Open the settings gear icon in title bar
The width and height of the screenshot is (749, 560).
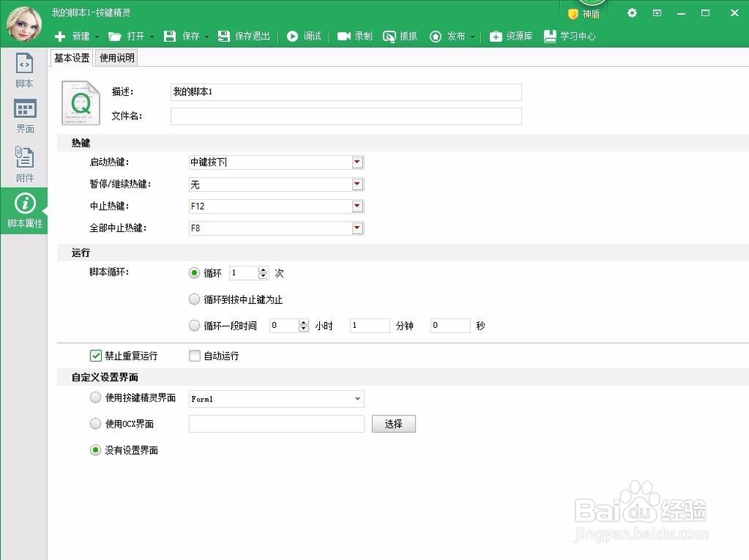(632, 13)
